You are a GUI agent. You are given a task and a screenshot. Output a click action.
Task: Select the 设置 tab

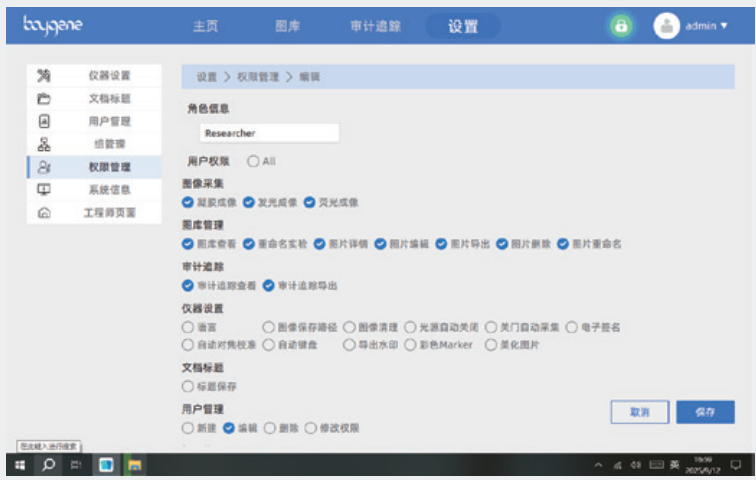coord(463,26)
